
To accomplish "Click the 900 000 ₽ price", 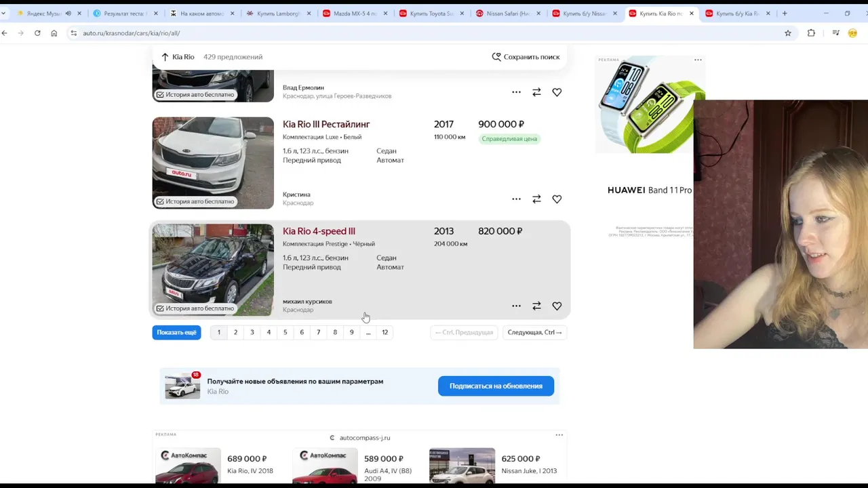I will [x=501, y=124].
